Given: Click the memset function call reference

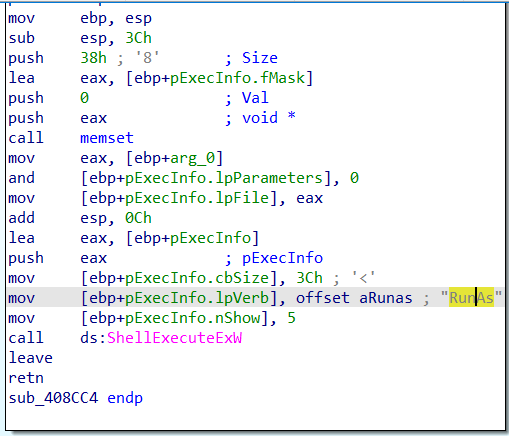Looking at the screenshot, I should [x=107, y=138].
